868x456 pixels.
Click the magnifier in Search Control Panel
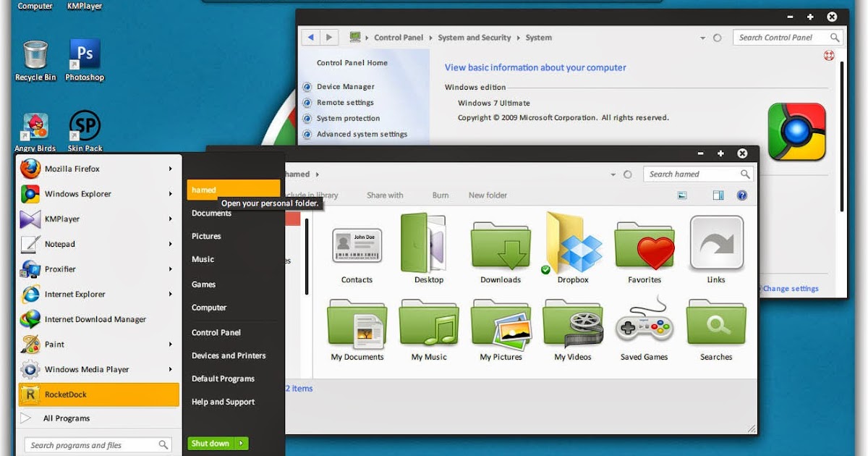point(835,38)
